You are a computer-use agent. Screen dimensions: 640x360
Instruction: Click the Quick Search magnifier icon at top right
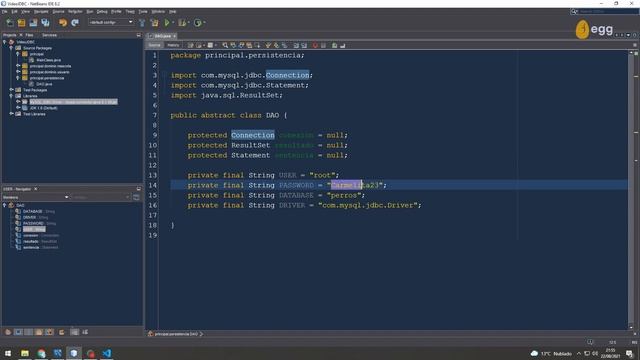[574, 12]
